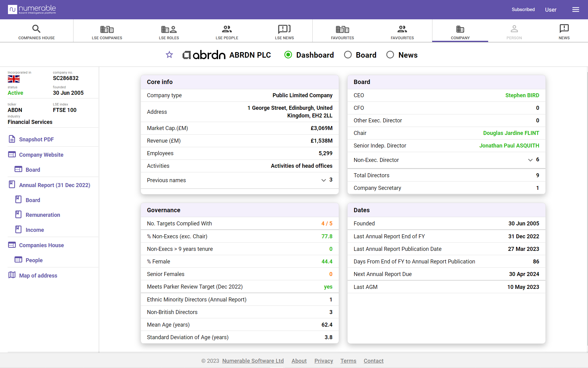Click the favourite star icon beside abrdn
588x368 pixels.
(169, 55)
